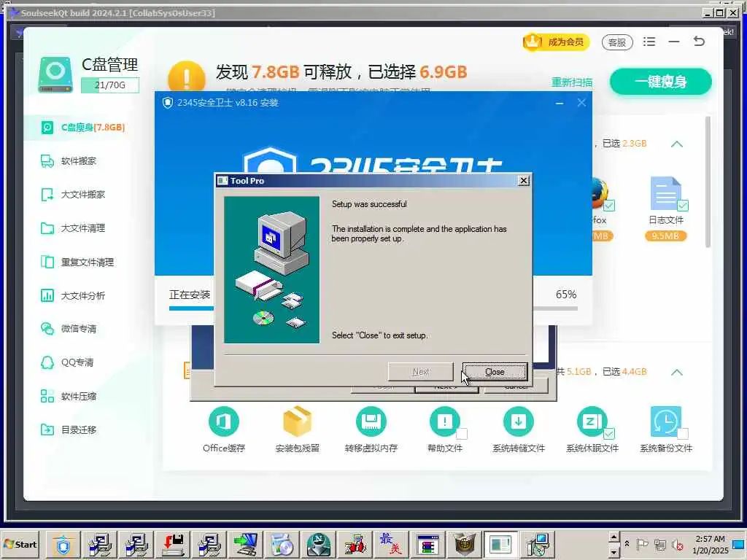747x560 pixels.
Task: Click the C盘管理 right-side scrollbar
Action: coord(708,182)
